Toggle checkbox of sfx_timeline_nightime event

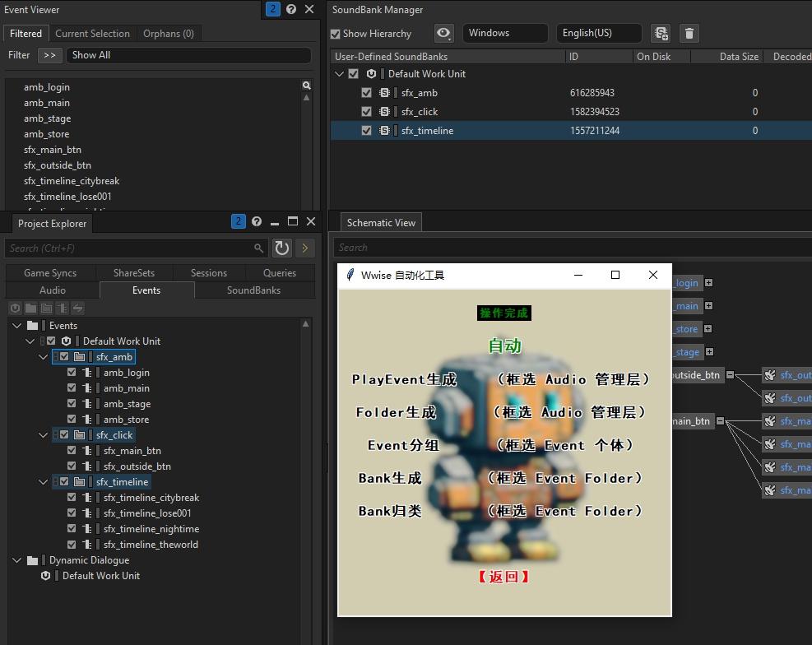[72, 528]
